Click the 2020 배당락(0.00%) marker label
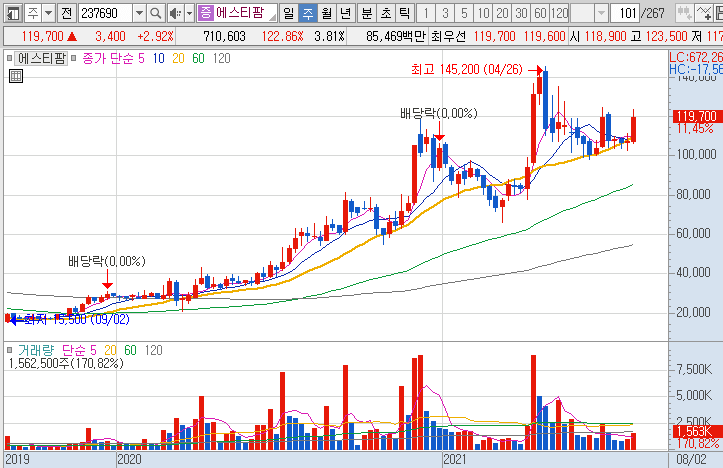The image size is (723, 468). 107,261
